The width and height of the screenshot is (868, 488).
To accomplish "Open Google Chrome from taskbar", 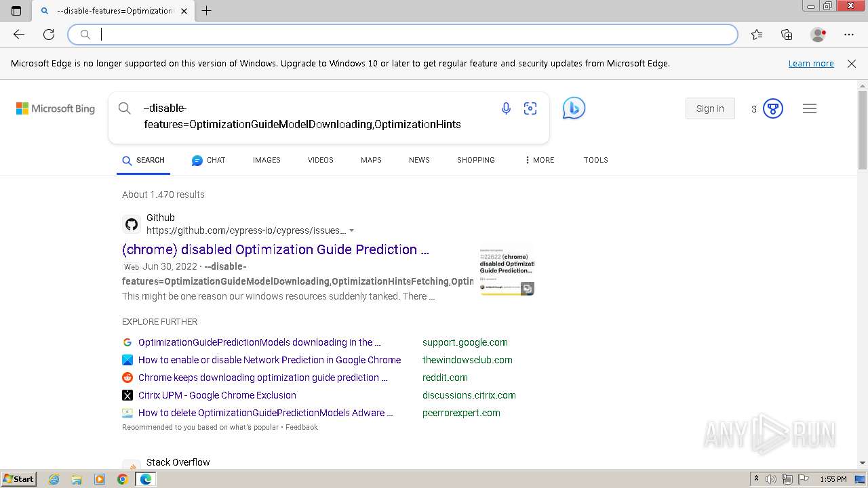I will click(x=123, y=479).
